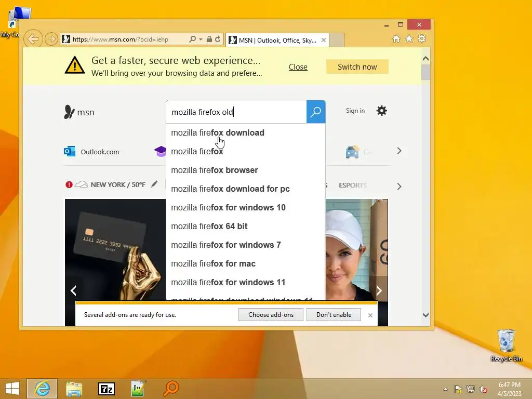Open the NEW YORK / 50°F weather
Image resolution: width=532 pixels, height=399 pixels.
[x=118, y=184]
